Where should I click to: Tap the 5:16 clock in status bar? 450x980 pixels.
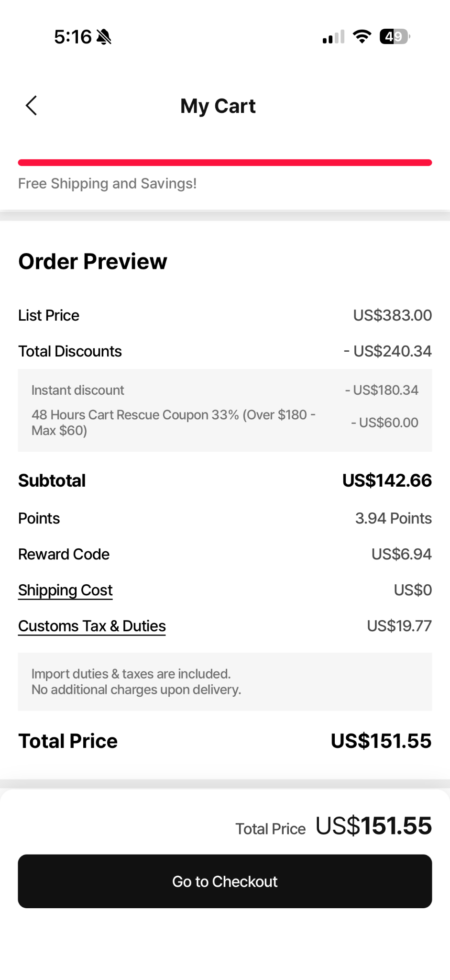click(x=73, y=37)
